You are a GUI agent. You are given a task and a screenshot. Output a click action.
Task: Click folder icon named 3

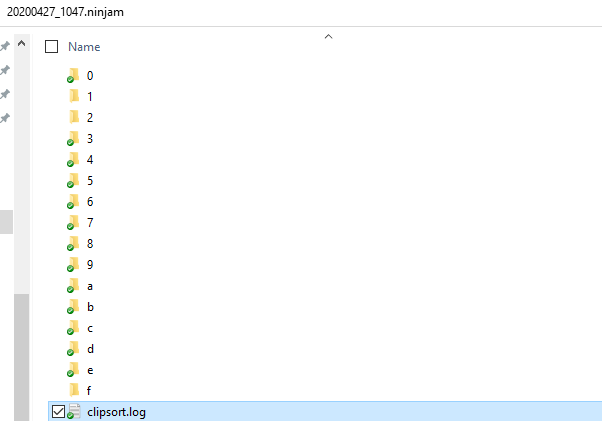[x=73, y=138]
